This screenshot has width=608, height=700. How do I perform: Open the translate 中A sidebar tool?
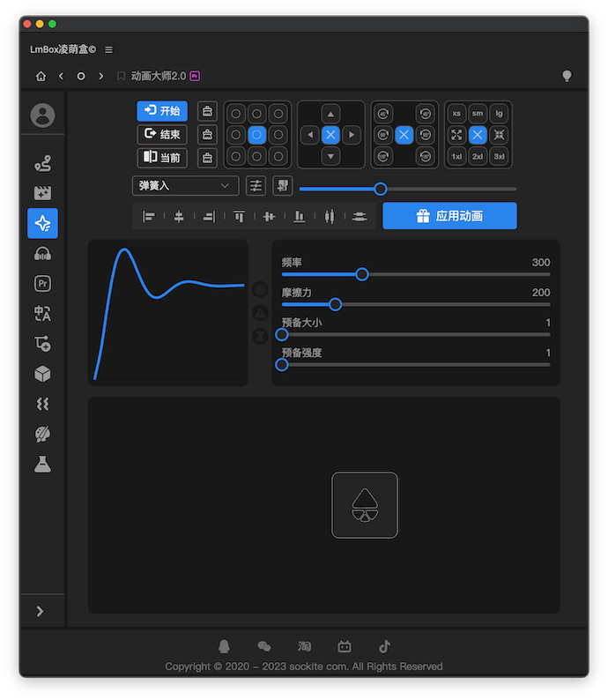coord(42,313)
